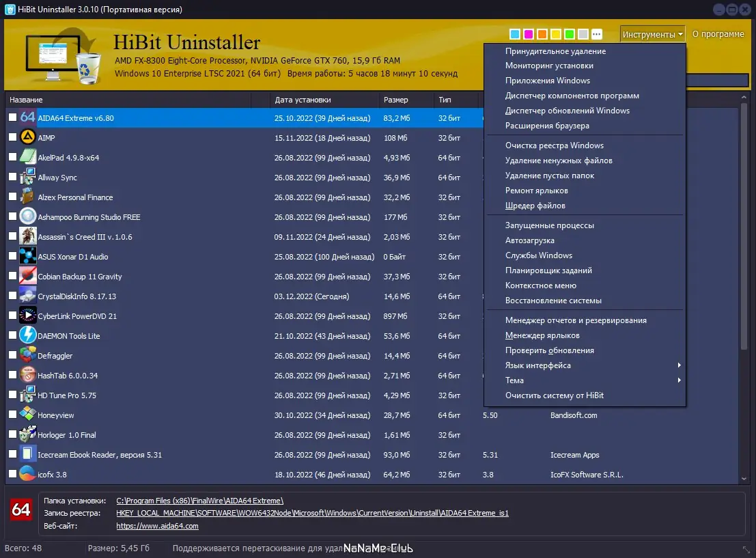Tick the AIDA64 Extreme checkbox
Viewport: 756px width, 558px height.
(12, 117)
